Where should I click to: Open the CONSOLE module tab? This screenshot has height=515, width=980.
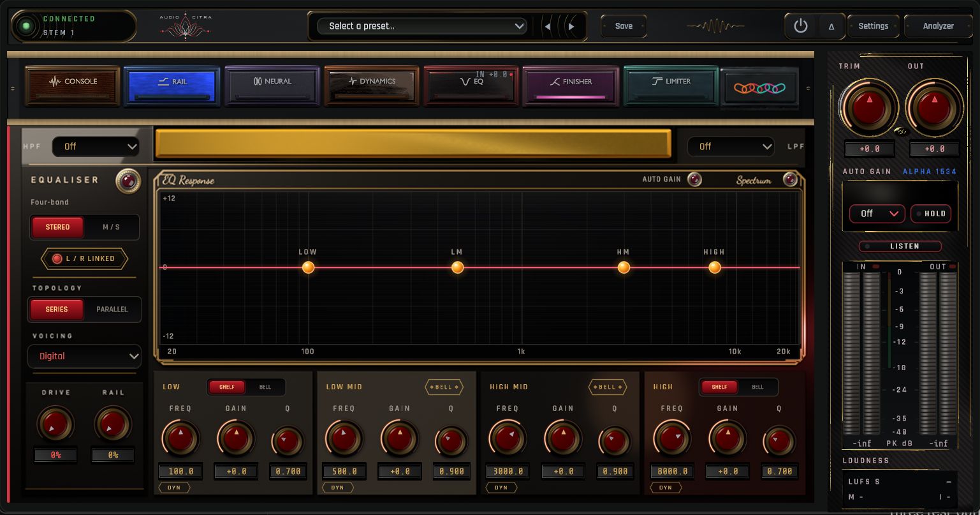[x=73, y=86]
